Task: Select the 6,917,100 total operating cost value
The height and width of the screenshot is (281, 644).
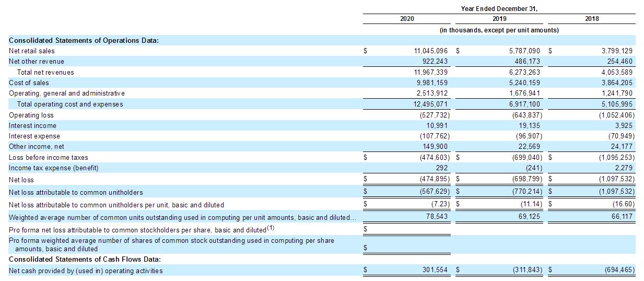Action: click(x=525, y=104)
